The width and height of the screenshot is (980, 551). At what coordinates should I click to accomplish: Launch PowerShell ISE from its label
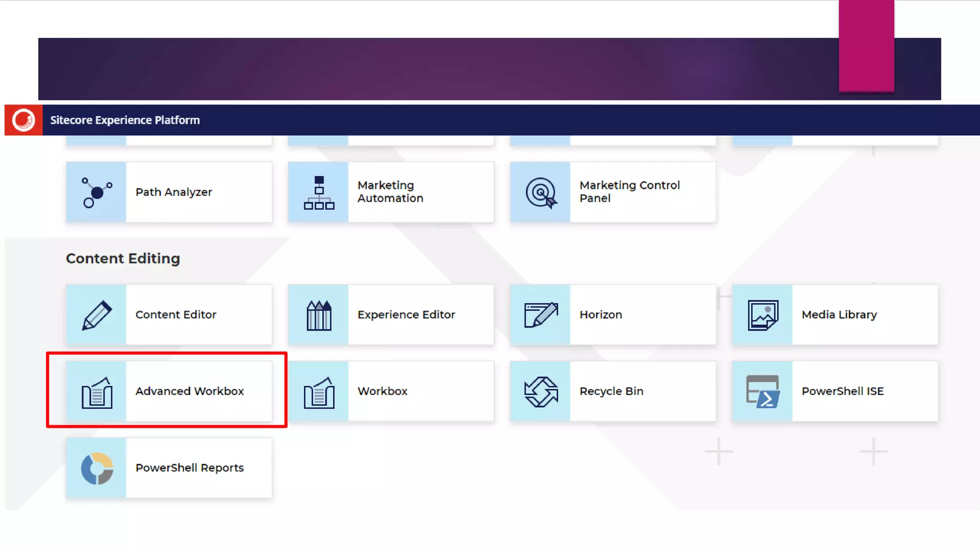click(842, 391)
